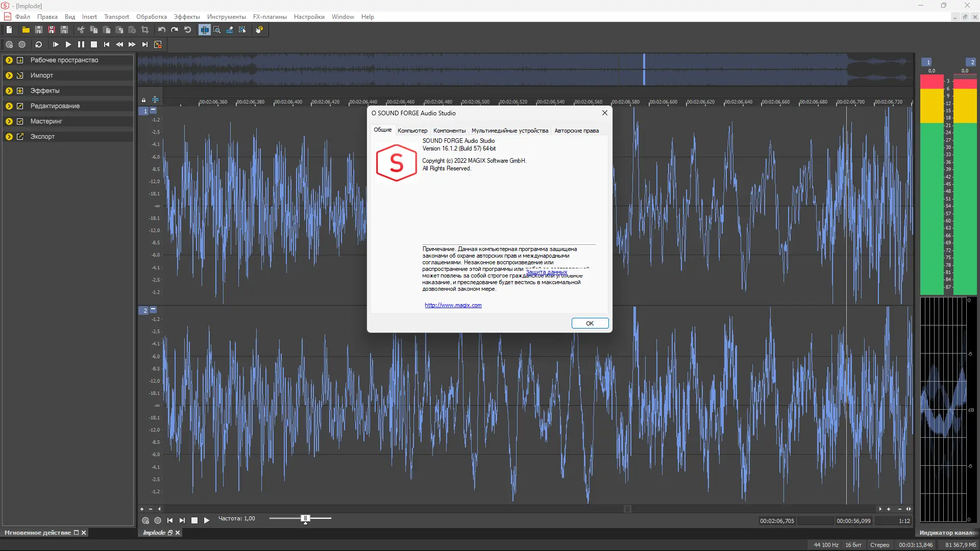Toggle the waveform lock icon

point(143,100)
